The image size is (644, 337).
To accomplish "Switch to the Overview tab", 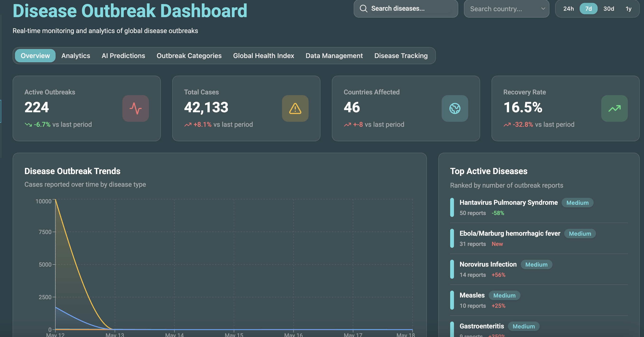I will (35, 56).
